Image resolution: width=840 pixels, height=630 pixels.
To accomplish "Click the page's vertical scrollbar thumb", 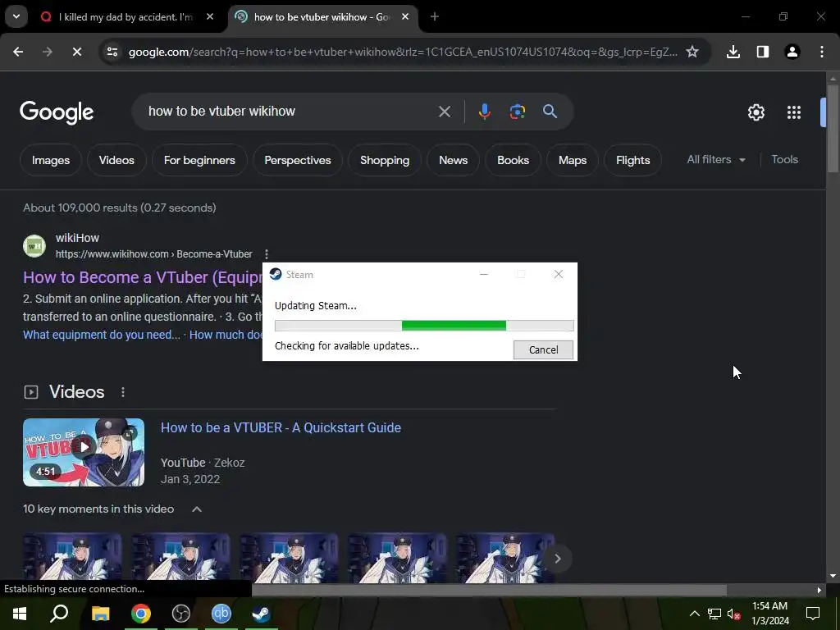I will [x=833, y=129].
